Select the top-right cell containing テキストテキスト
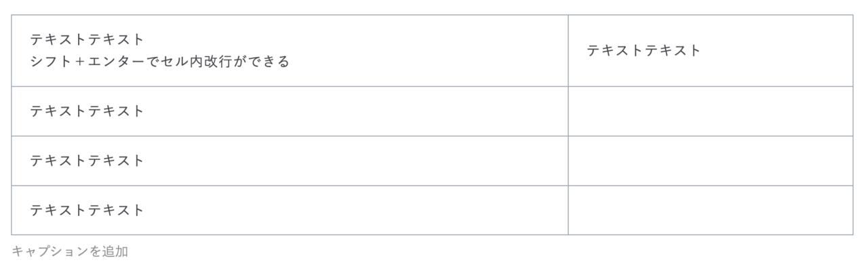Screen dimensions: 868x273 click(x=711, y=51)
